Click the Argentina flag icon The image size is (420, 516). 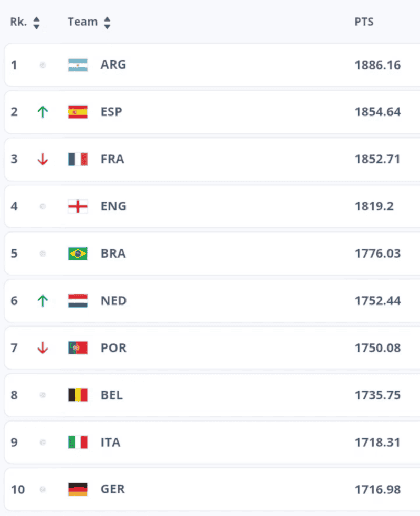78,65
